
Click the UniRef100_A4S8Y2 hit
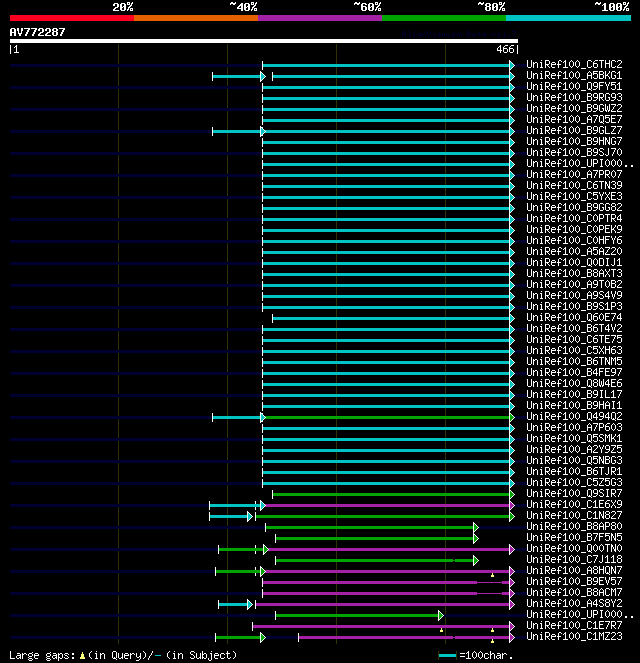(x=574, y=603)
